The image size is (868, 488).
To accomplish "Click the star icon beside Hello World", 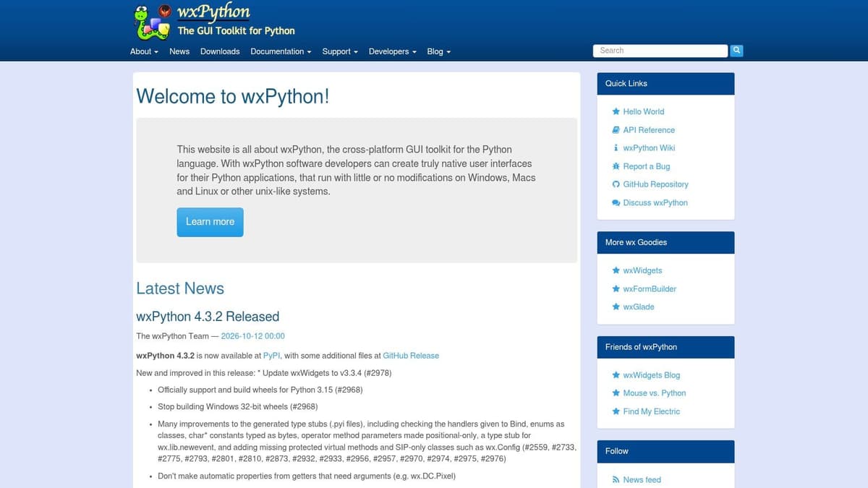I will 616,111.
